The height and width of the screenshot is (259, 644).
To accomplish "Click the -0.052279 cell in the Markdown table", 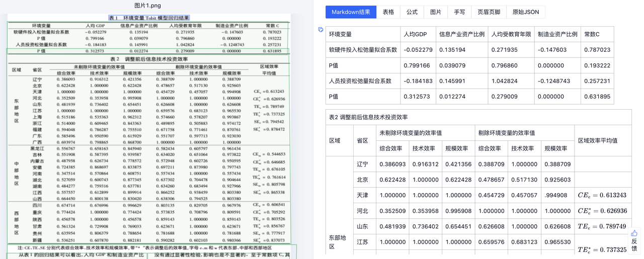I will (x=418, y=50).
